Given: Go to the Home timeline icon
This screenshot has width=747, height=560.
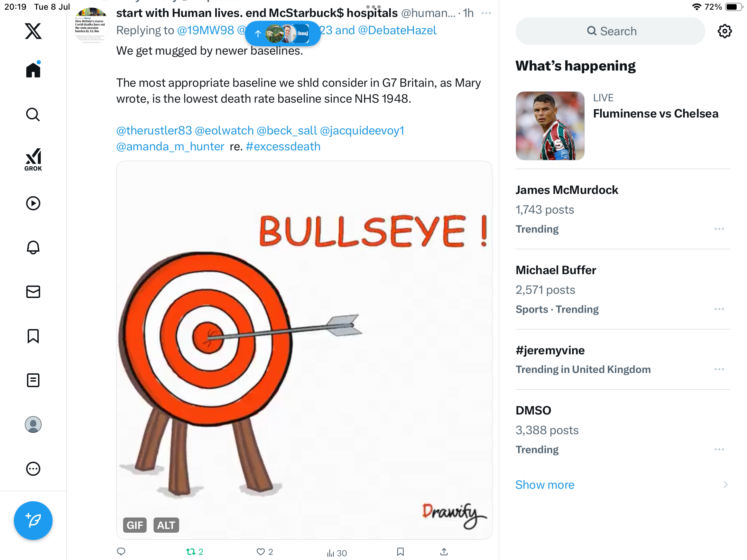Looking at the screenshot, I should pos(33,69).
